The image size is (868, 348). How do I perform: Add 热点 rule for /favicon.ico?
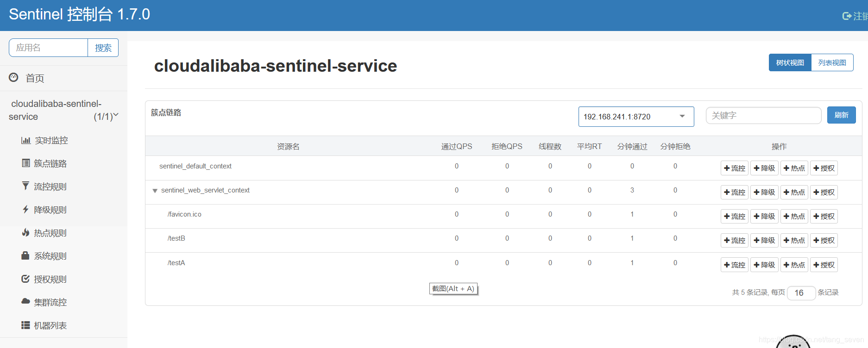794,216
